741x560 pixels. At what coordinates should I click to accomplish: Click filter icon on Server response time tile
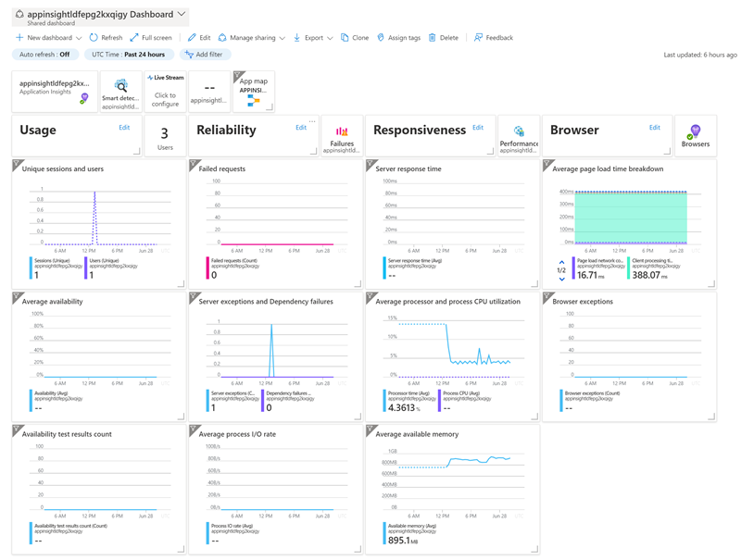coord(371,165)
